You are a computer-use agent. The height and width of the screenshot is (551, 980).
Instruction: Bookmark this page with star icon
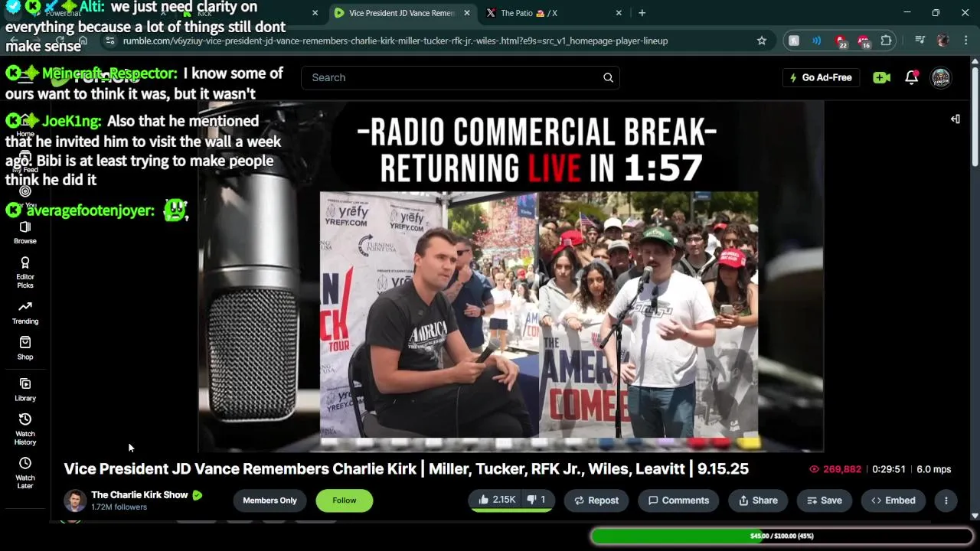coord(762,41)
